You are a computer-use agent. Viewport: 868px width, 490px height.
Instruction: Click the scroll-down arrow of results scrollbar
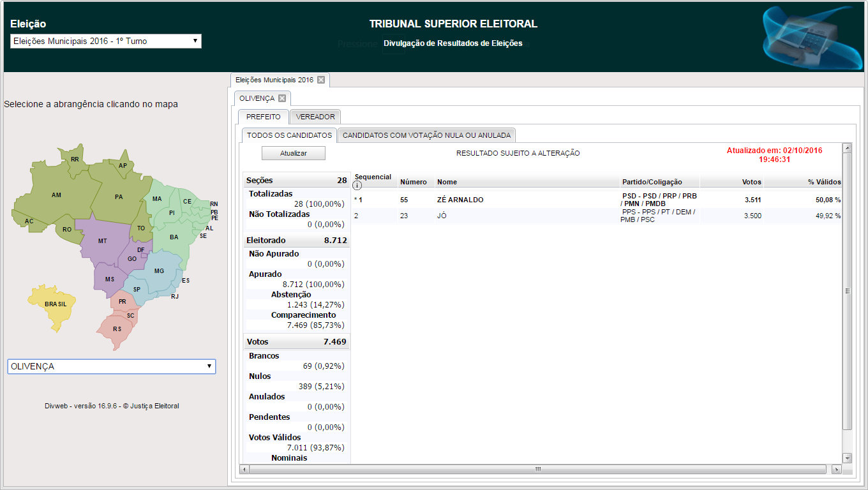coord(847,457)
